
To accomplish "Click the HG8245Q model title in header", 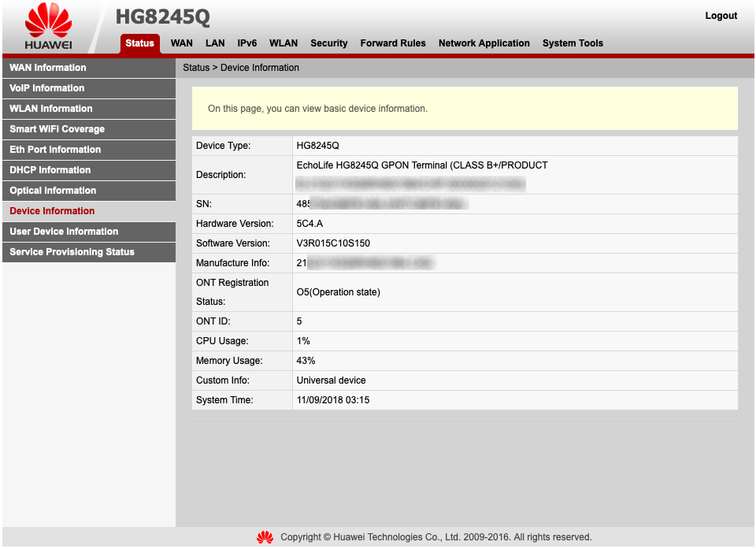I will 162,17.
